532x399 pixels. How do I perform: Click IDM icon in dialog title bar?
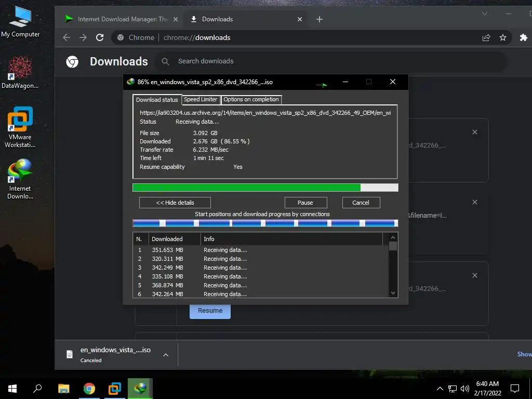click(130, 82)
